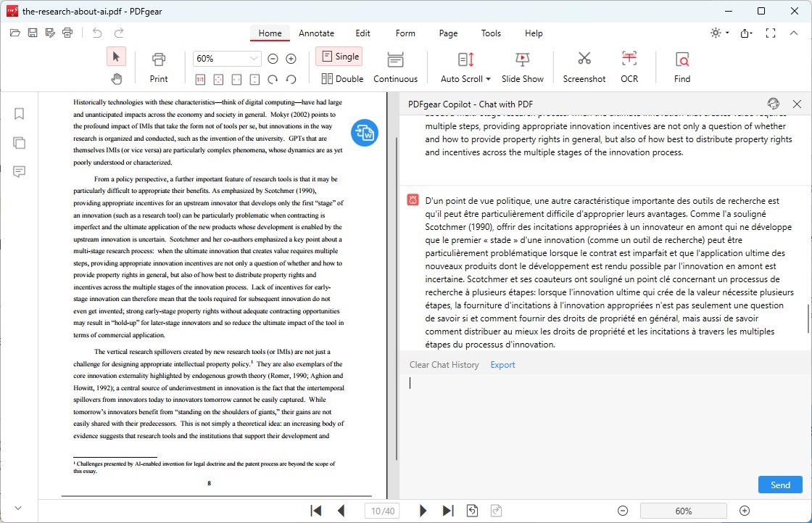Enable Continuous scrolling mode

tap(395, 67)
